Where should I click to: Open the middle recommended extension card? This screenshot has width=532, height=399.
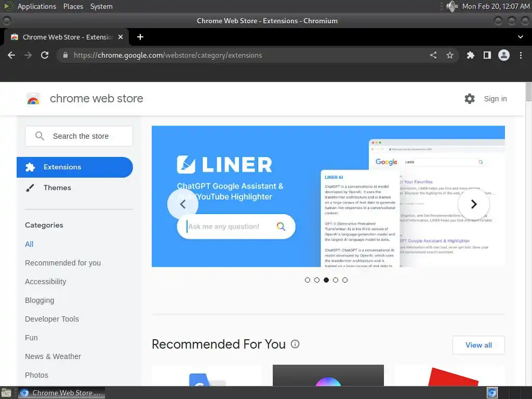(x=328, y=375)
